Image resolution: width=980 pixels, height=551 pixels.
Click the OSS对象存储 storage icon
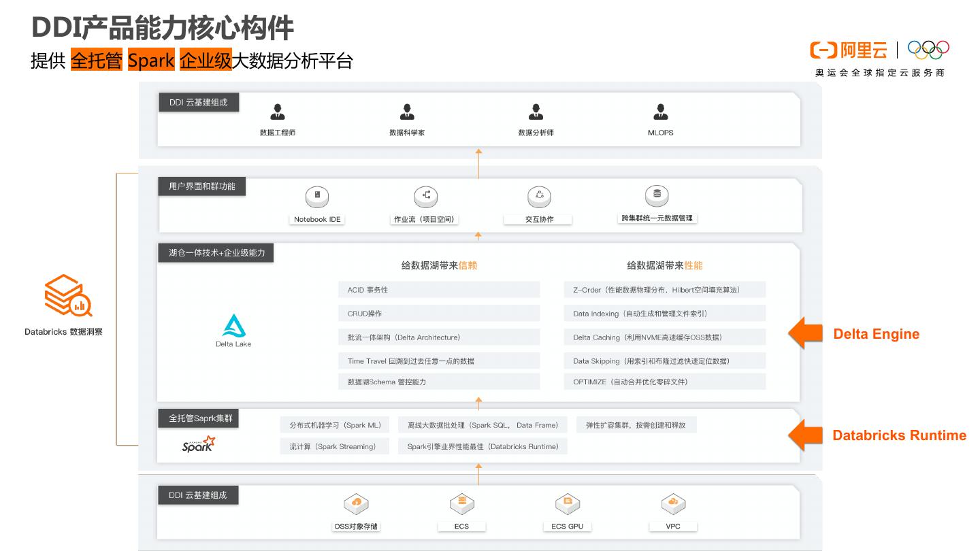(x=356, y=504)
